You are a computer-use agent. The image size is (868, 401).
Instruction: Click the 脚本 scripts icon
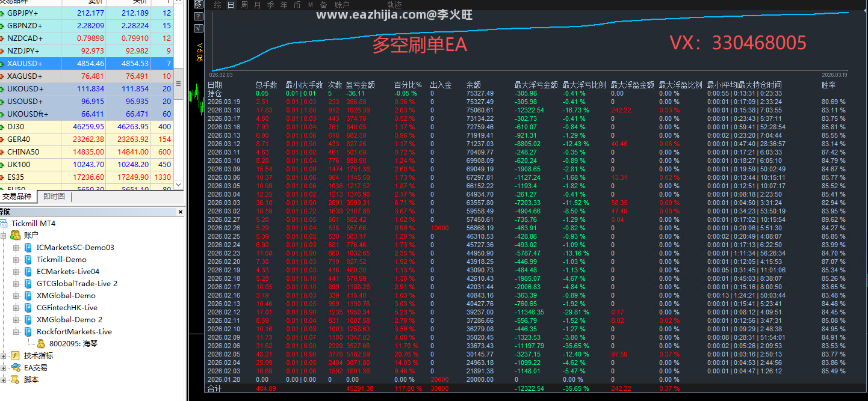click(x=15, y=380)
